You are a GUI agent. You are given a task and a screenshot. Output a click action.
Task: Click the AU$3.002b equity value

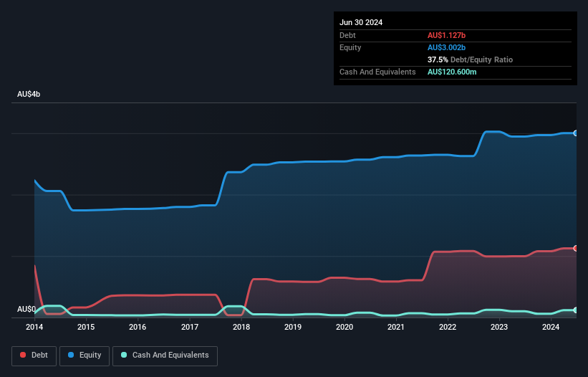tap(446, 47)
